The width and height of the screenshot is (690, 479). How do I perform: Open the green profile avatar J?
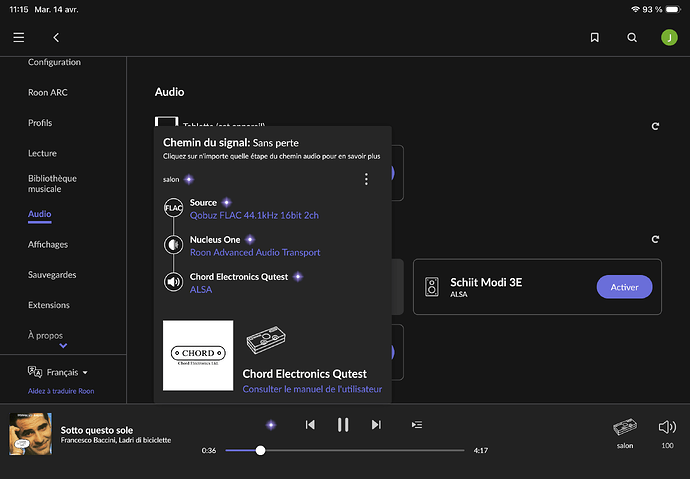click(669, 37)
